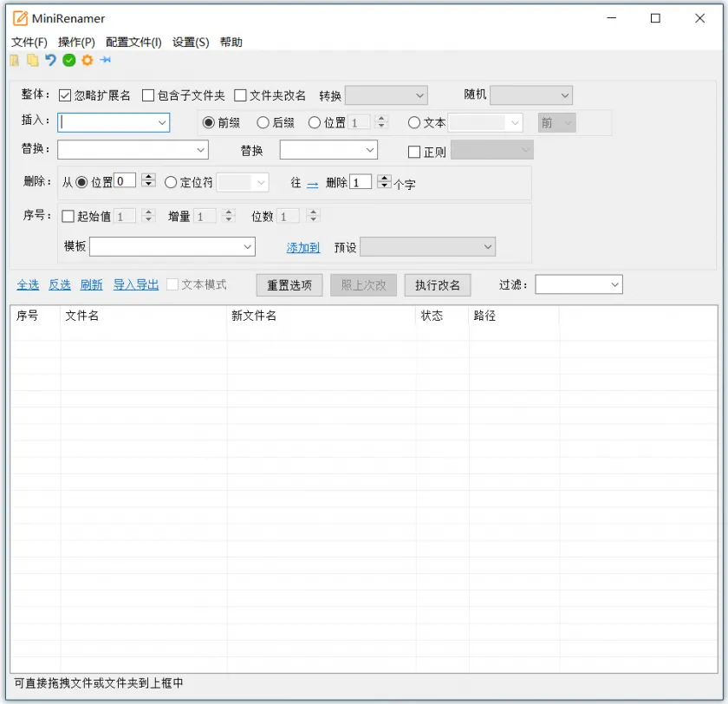Select the 前缀 radio button

(x=209, y=122)
